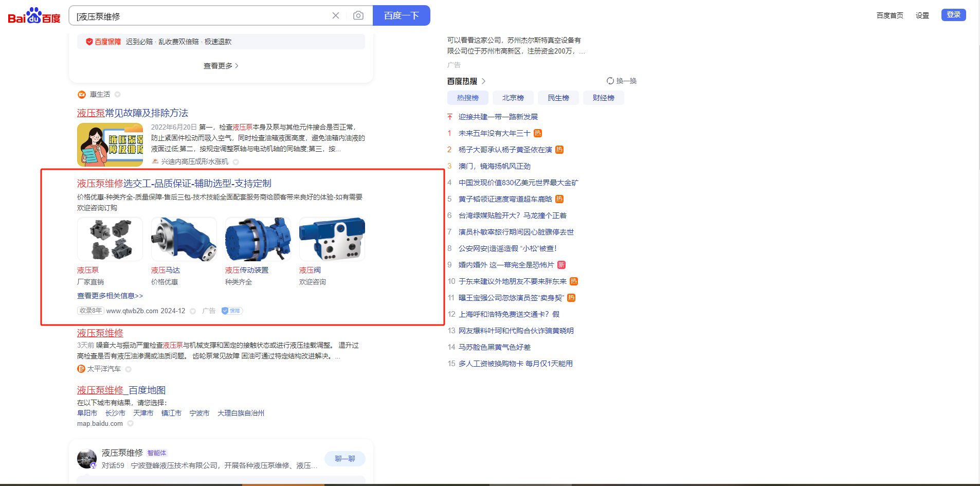
Task: Open 台湾绿媒贴脸开大 topic
Action: point(513,215)
